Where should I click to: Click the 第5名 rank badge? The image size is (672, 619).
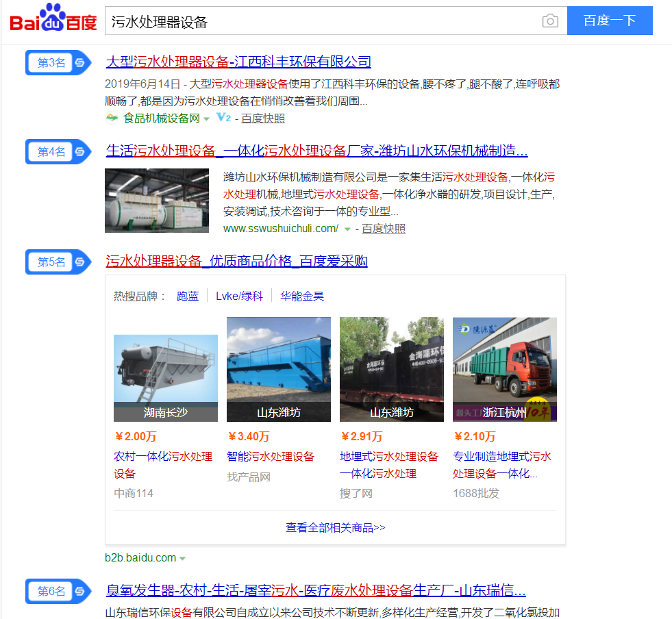58,262
